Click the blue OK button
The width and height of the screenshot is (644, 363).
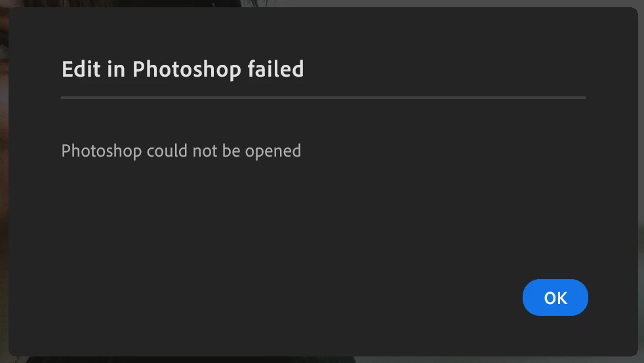(555, 297)
